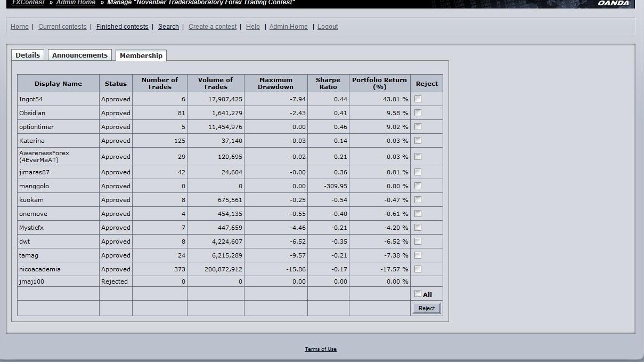Click the 17,907,425 volume value
This screenshot has height=362, width=644.
tap(225, 99)
